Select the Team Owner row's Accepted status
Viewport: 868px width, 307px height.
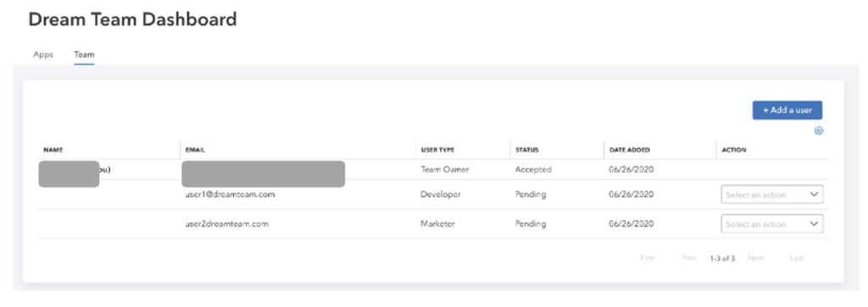(x=533, y=170)
